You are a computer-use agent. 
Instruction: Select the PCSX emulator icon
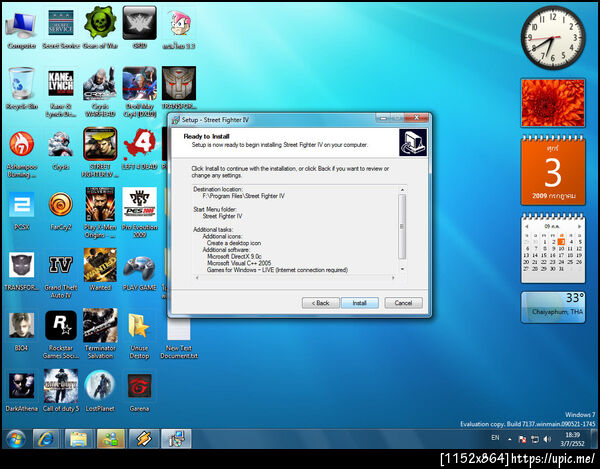click(21, 211)
